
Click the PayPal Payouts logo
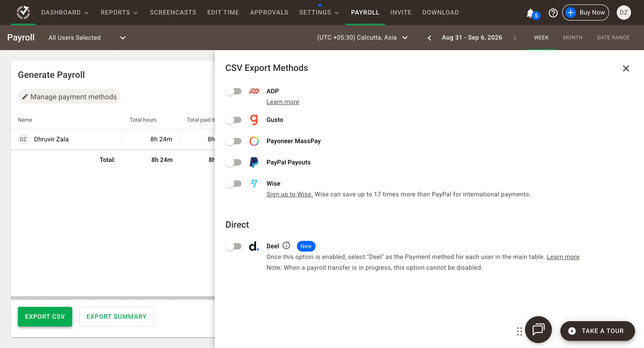click(x=254, y=162)
